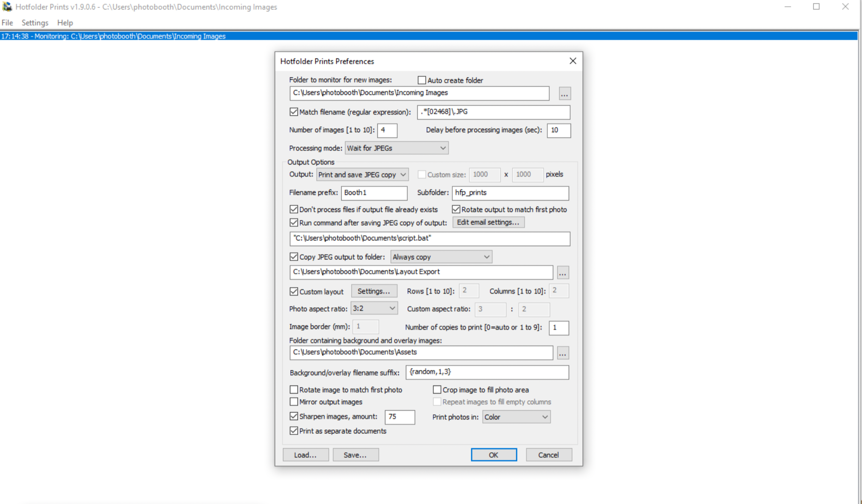This screenshot has height=504, width=862.
Task: Browse for the folder to monitor
Action: tap(564, 94)
